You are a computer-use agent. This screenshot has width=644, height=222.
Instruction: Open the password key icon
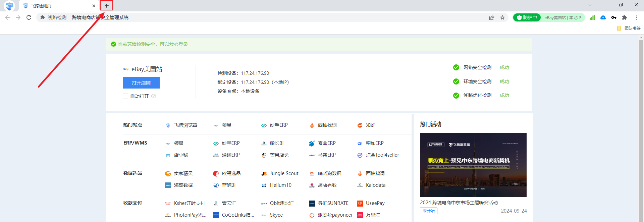point(613,17)
